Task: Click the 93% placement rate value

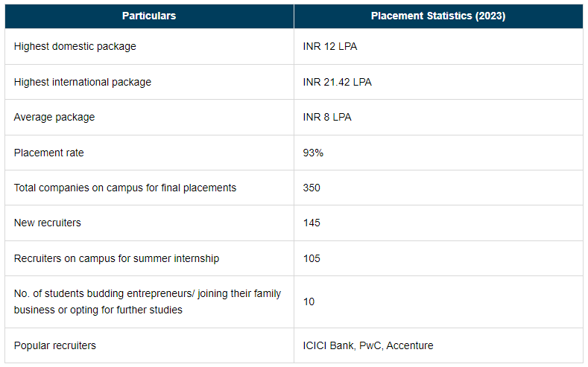Action: [x=313, y=153]
